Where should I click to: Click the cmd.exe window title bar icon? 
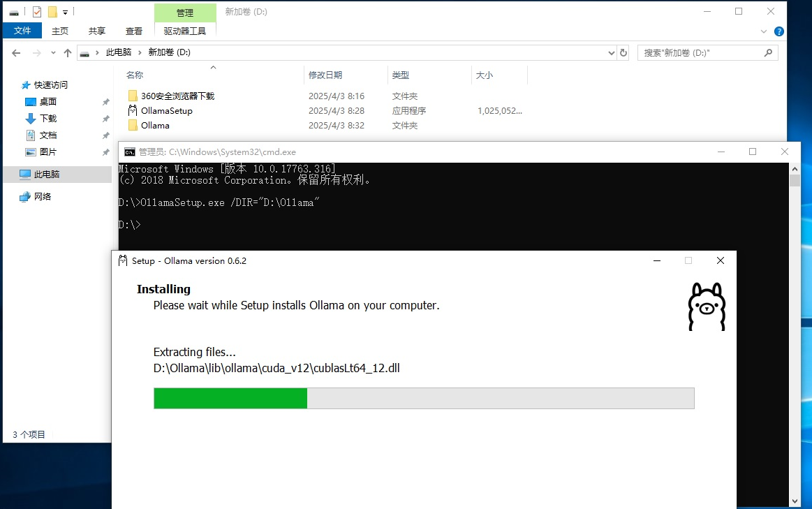point(129,152)
